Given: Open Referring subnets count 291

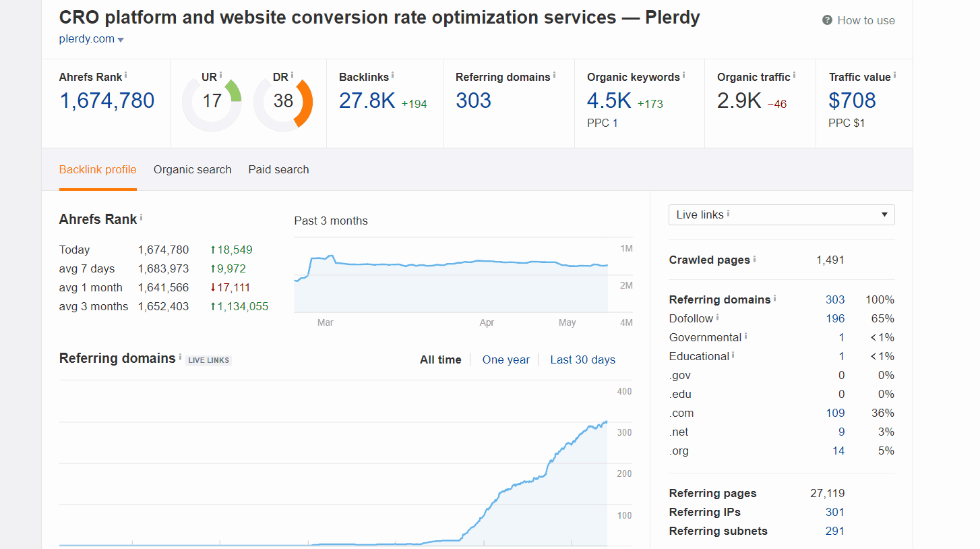Looking at the screenshot, I should pyautogui.click(x=835, y=531).
